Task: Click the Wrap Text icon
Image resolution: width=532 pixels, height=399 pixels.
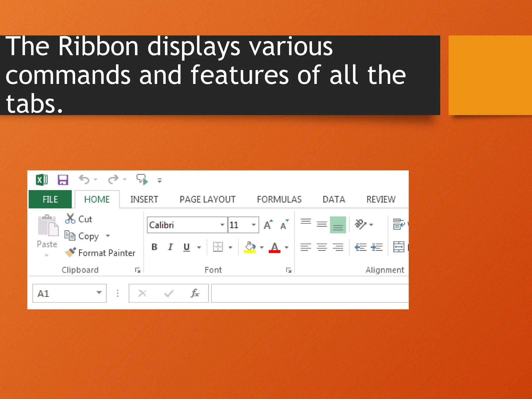Action: [399, 224]
